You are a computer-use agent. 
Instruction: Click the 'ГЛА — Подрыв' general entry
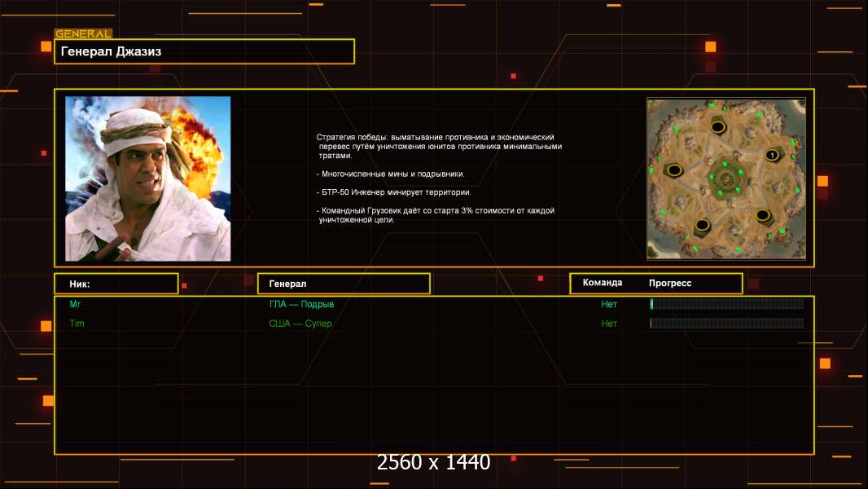[301, 304]
